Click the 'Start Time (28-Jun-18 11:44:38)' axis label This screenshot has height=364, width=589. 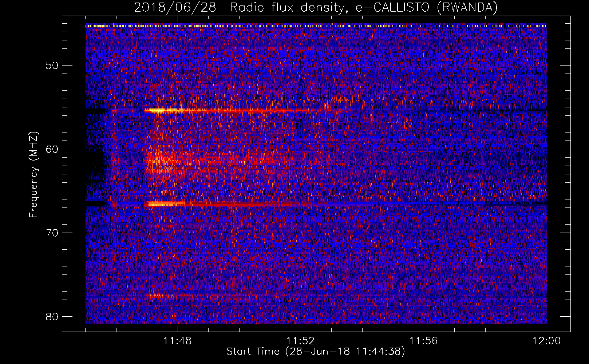[x=316, y=352]
